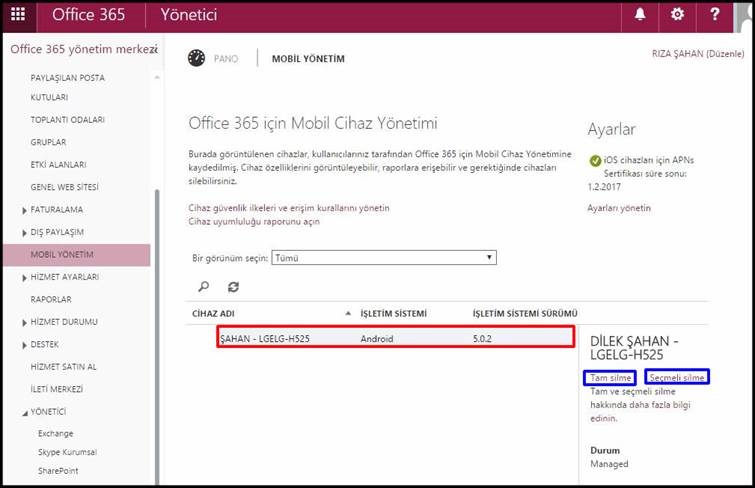This screenshot has height=488, width=755.
Task: Open Cihaz uyumluluğu raporunu açın link
Action: 254,222
